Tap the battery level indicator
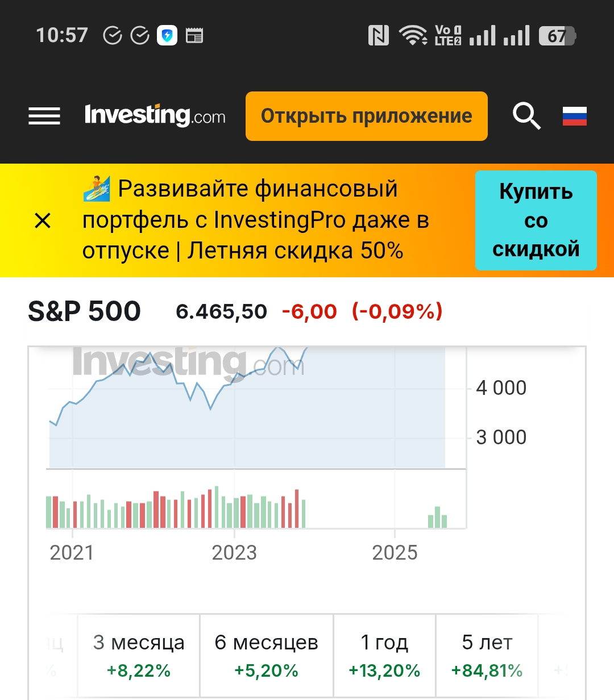 click(x=557, y=36)
